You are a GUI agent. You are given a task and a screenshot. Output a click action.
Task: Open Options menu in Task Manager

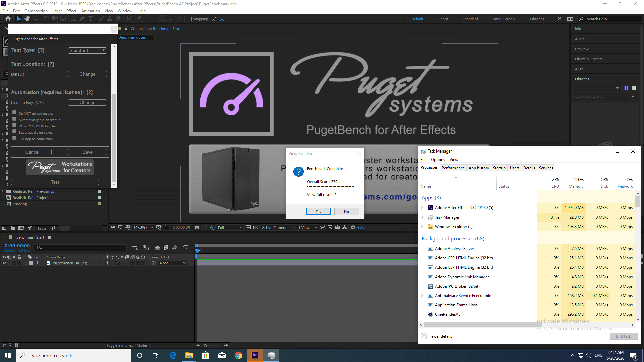[438, 160]
